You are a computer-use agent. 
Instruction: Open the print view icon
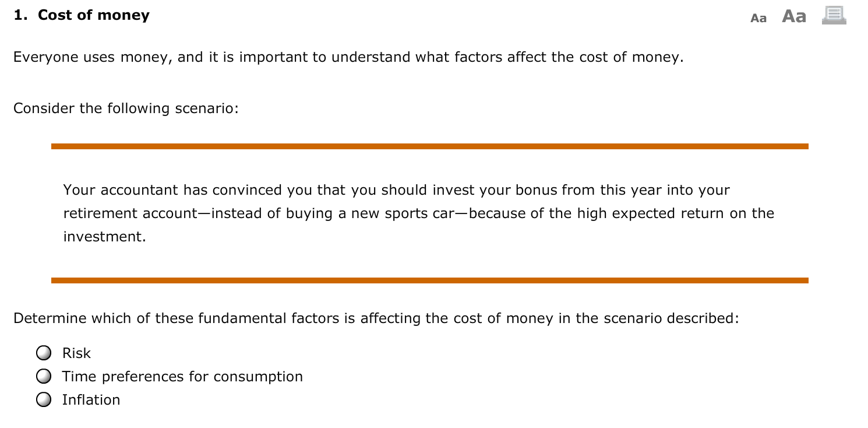834,15
